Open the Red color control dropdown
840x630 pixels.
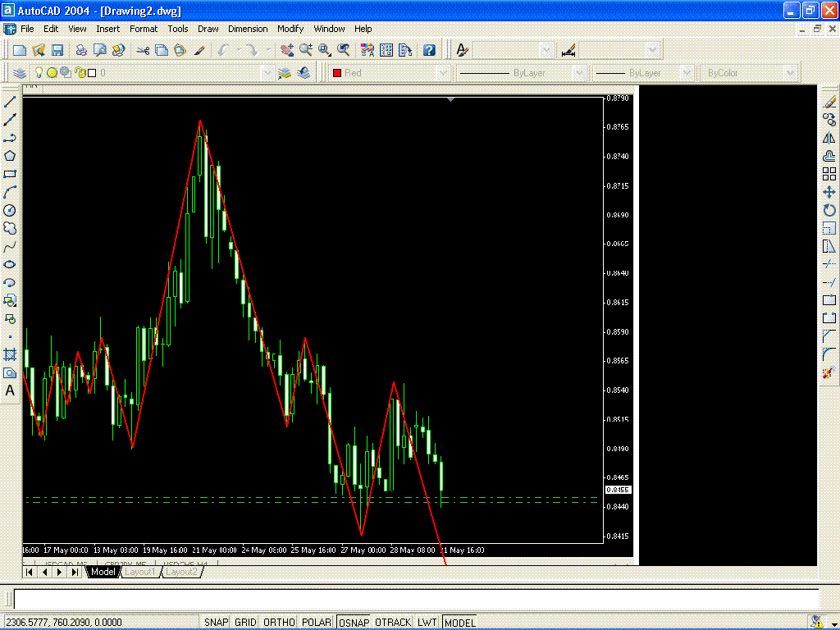coord(443,73)
